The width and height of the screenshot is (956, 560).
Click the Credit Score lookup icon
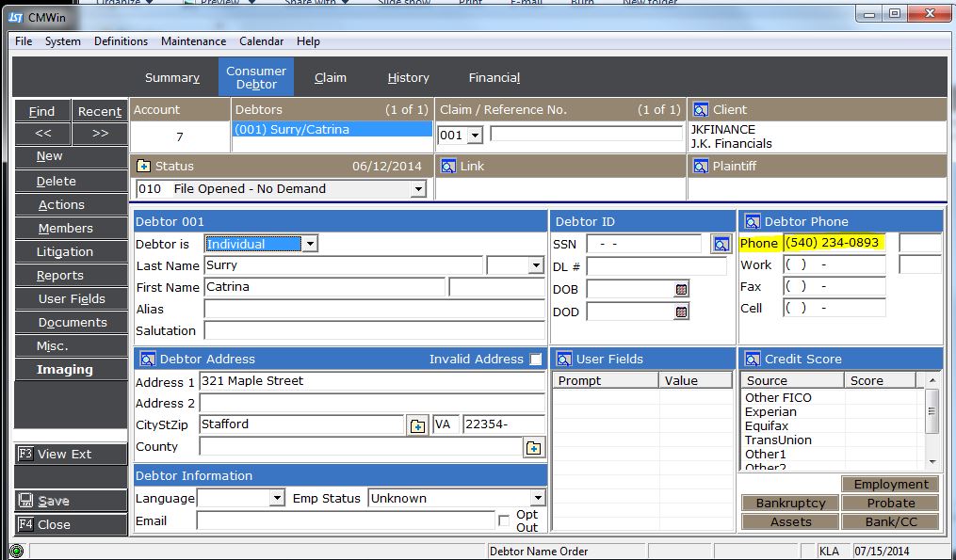752,360
